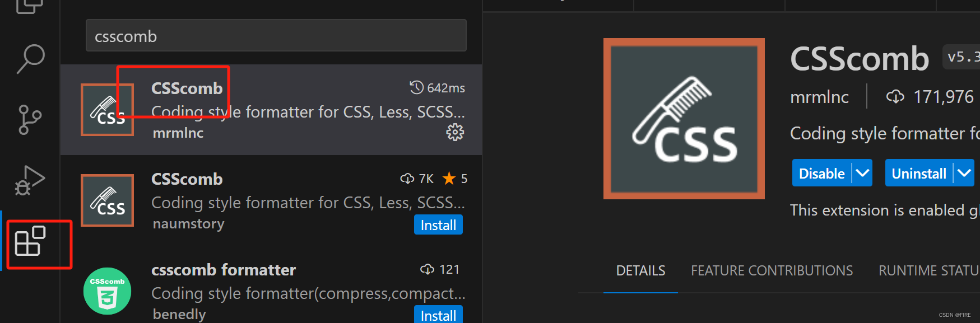Switch to the Feature Contributions tab
980x323 pixels.
coord(772,271)
